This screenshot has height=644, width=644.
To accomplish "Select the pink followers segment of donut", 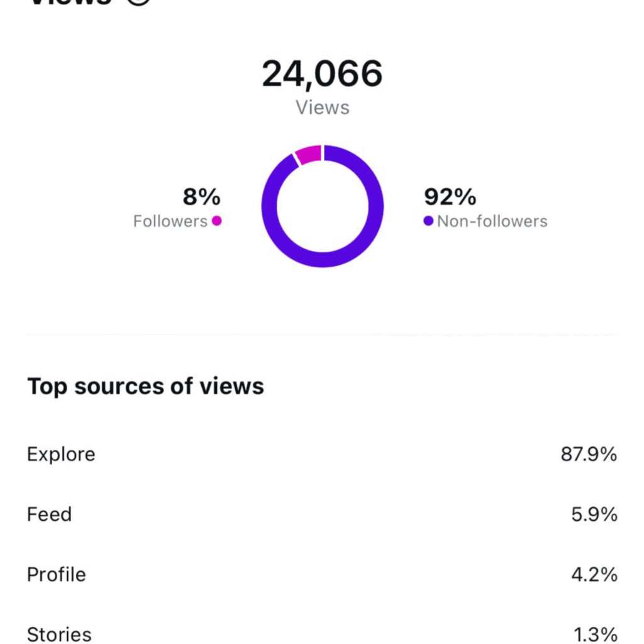I will (x=309, y=155).
